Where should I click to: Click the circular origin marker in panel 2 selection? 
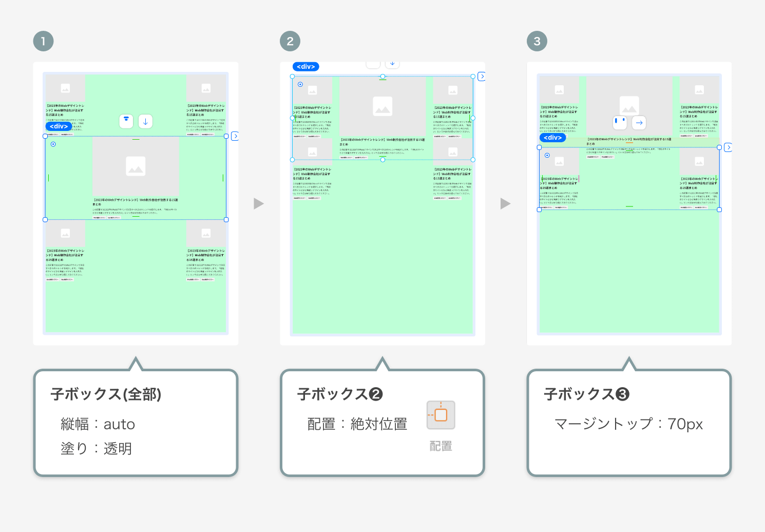[300, 84]
